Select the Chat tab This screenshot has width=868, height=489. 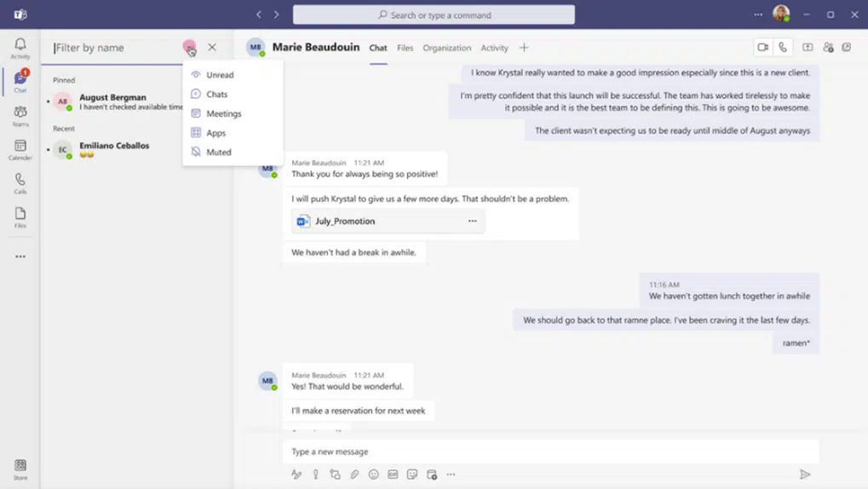(x=378, y=48)
